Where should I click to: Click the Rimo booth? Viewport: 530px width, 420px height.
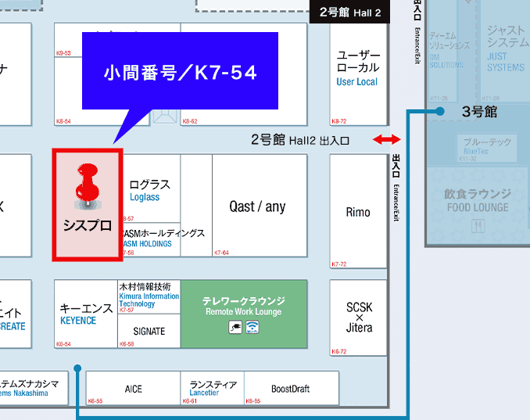coord(358,211)
